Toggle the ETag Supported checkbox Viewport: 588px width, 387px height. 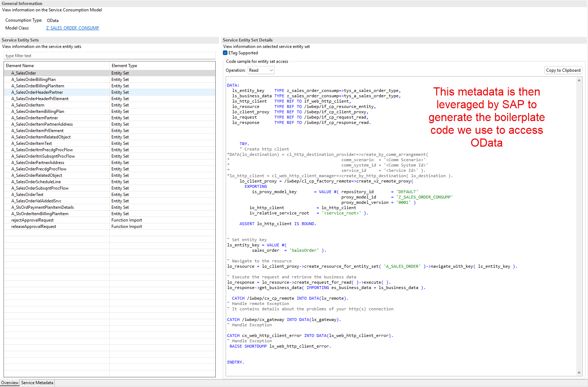[x=225, y=53]
